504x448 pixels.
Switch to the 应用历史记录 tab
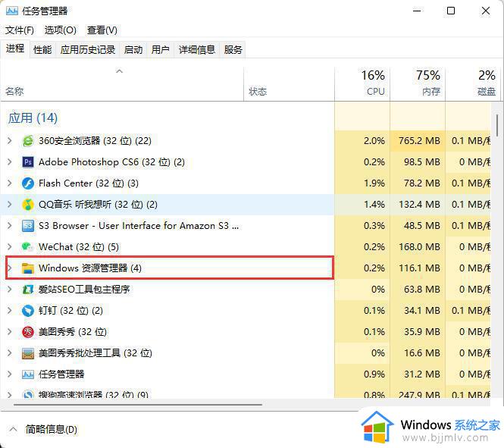click(88, 50)
